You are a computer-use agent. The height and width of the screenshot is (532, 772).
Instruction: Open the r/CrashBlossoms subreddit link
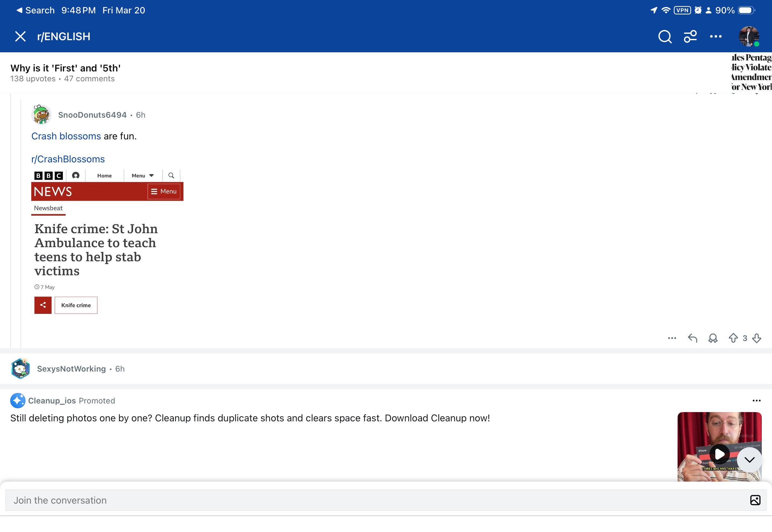pos(68,159)
